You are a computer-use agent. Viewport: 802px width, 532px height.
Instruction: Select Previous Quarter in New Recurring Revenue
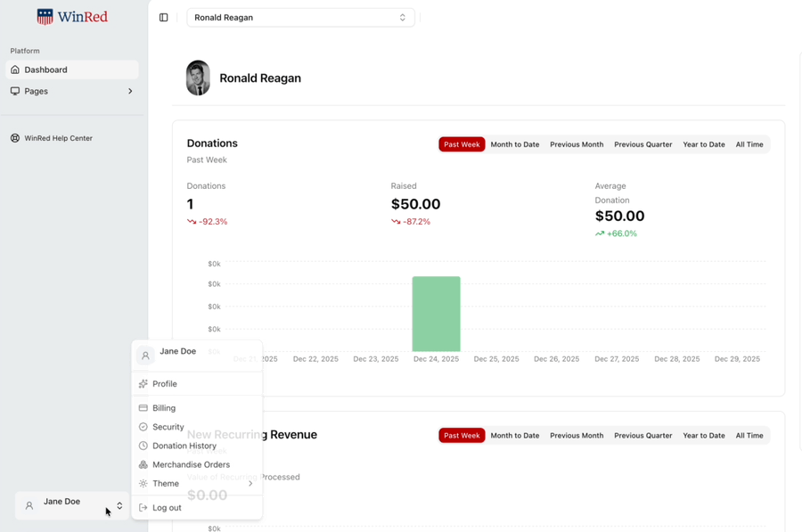point(642,436)
